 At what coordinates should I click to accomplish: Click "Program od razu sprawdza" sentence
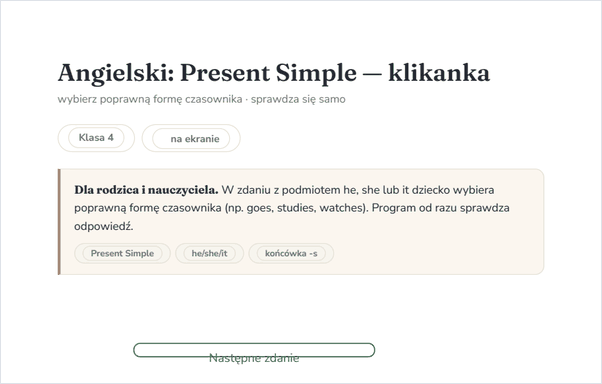coord(440,208)
